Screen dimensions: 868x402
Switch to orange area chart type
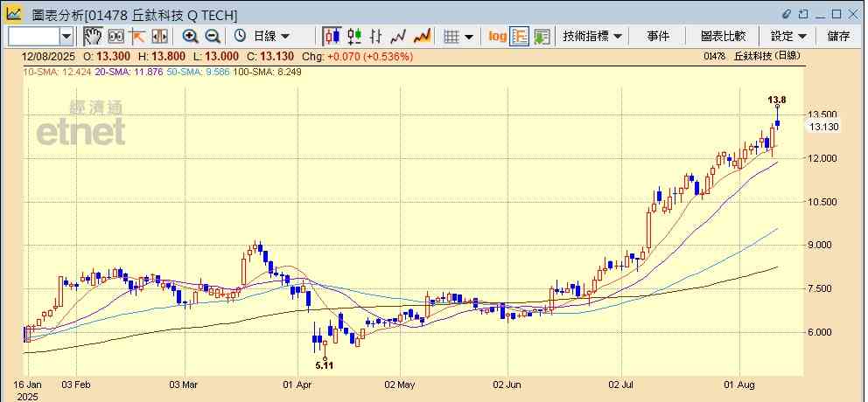point(423,37)
